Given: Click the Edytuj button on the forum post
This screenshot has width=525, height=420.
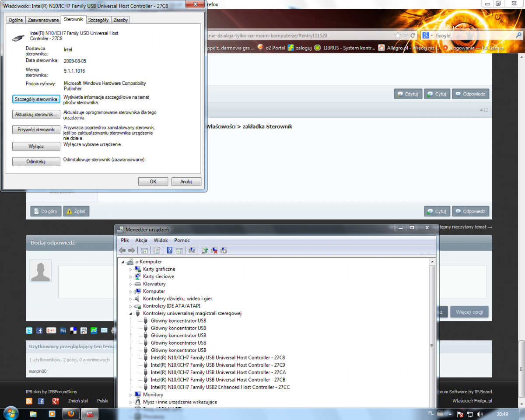Looking at the screenshot, I should pyautogui.click(x=408, y=94).
